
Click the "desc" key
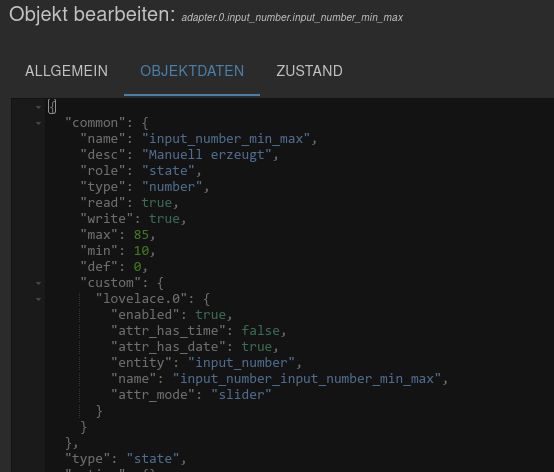(103, 155)
